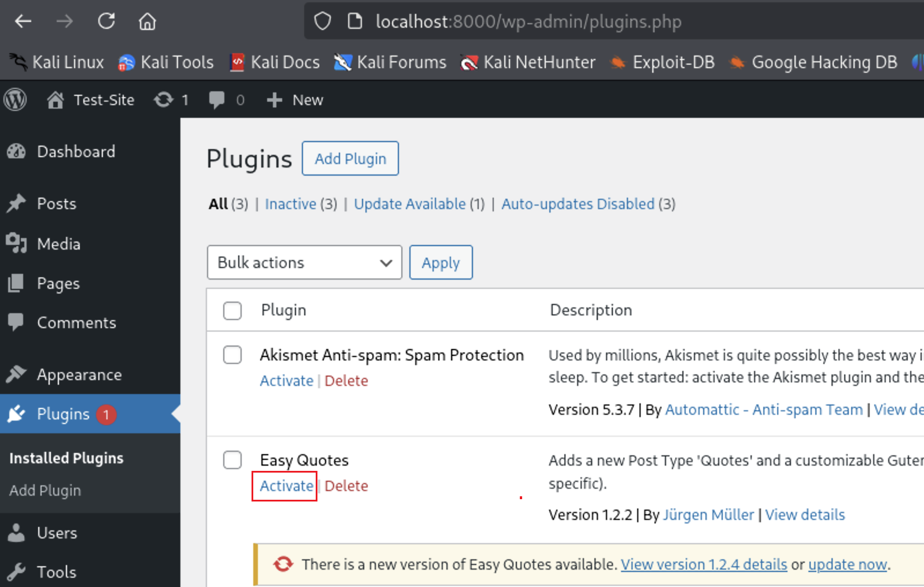
Task: Click the plus New icon in admin bar
Action: [x=274, y=100]
